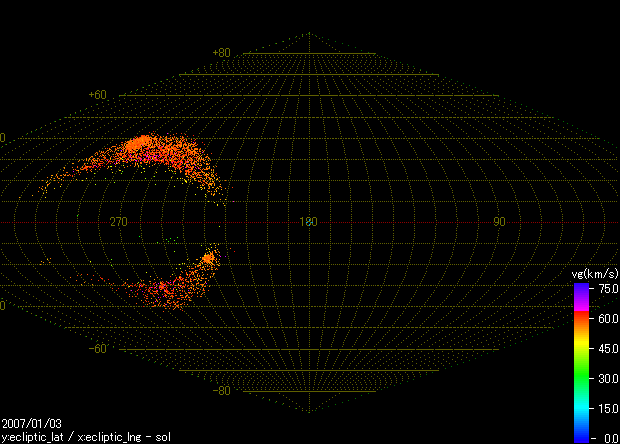The height and width of the screenshot is (444, 620).
Task: Click the 75.0 value on color scale
Action: tap(606, 288)
